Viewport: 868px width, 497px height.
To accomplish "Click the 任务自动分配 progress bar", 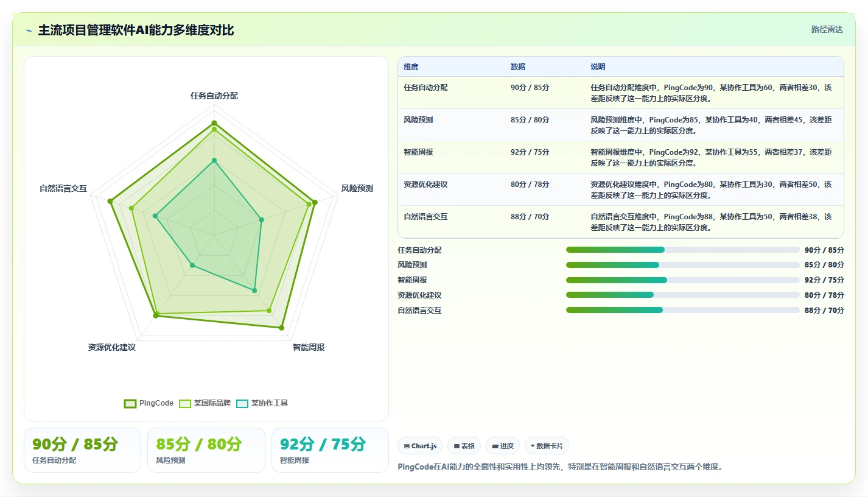I will click(x=683, y=250).
